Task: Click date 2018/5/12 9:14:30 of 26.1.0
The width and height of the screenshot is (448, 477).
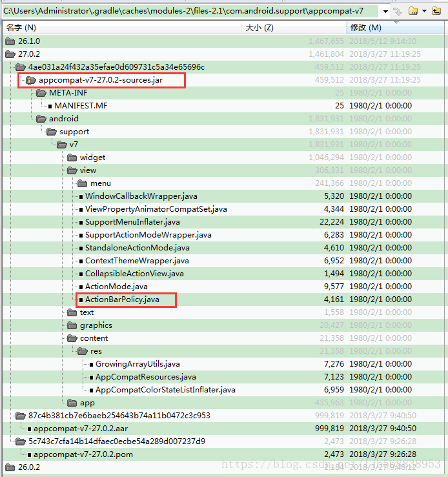Action: pyautogui.click(x=383, y=41)
